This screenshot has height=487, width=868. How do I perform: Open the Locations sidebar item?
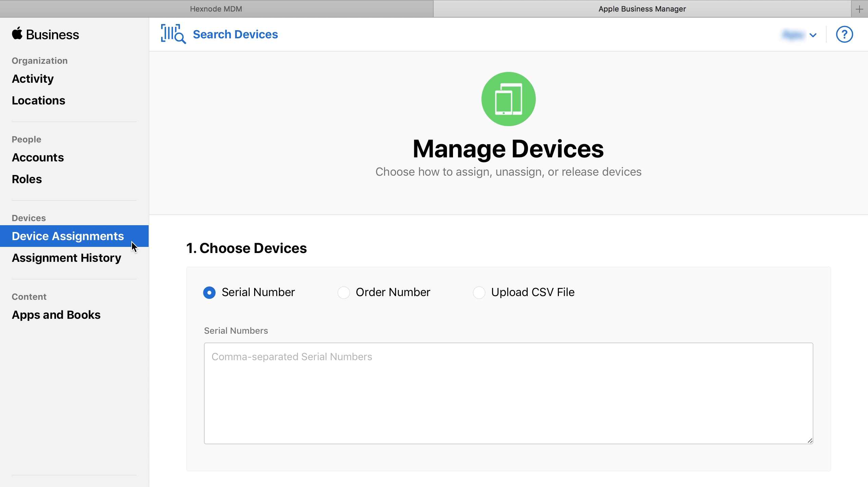click(38, 100)
